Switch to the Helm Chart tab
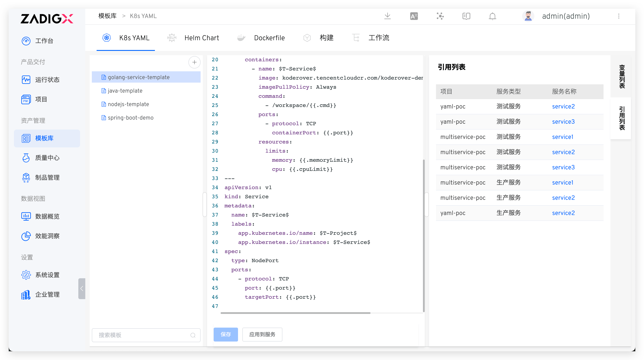Viewport: 644px width, 360px height. coord(201,38)
